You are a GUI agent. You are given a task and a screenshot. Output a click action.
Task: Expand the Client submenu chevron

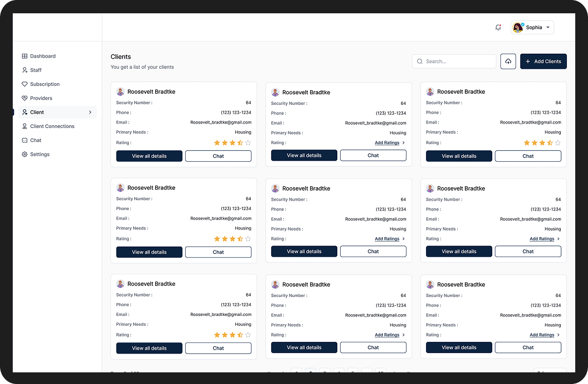90,112
